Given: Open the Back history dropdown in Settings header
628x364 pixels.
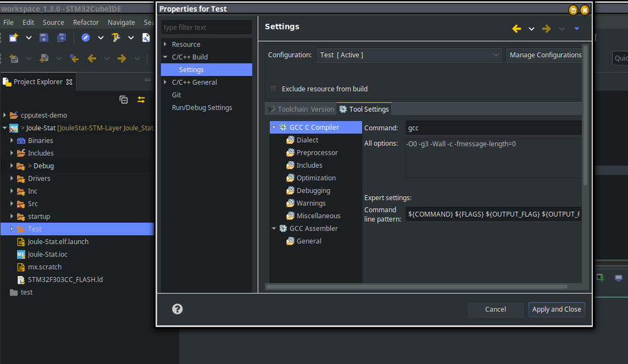Looking at the screenshot, I should [531, 29].
